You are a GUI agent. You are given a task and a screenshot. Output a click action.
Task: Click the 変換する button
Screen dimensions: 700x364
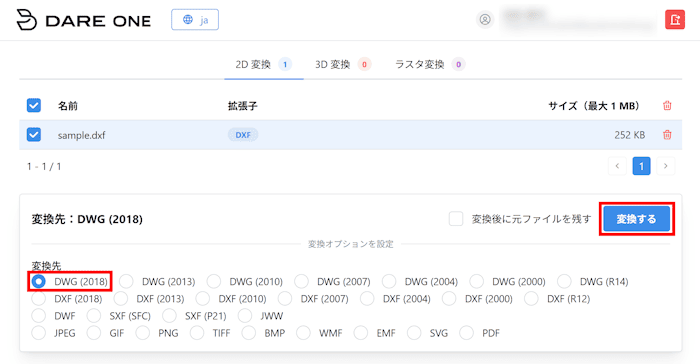click(637, 219)
